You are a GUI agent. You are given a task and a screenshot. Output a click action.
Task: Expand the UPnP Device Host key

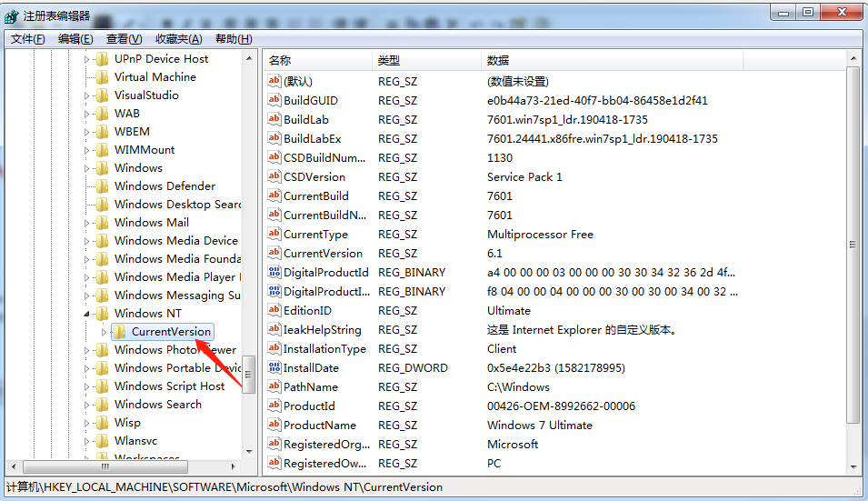point(88,59)
